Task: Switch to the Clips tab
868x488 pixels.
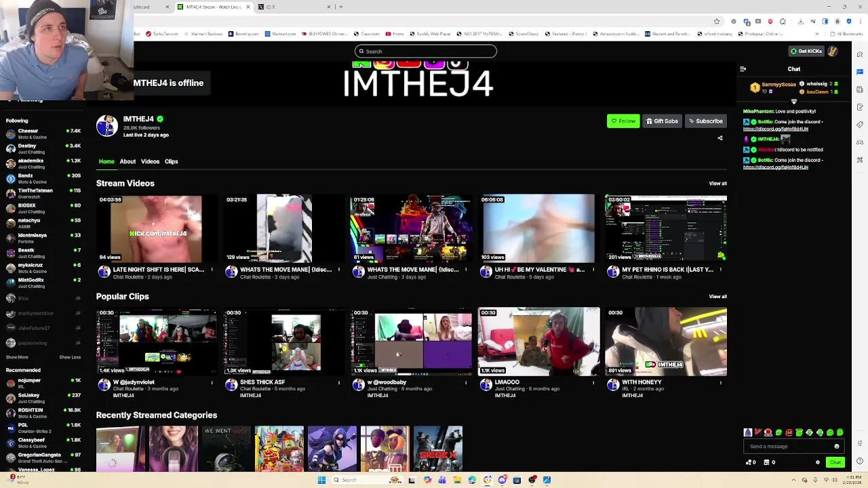Action: pos(171,161)
